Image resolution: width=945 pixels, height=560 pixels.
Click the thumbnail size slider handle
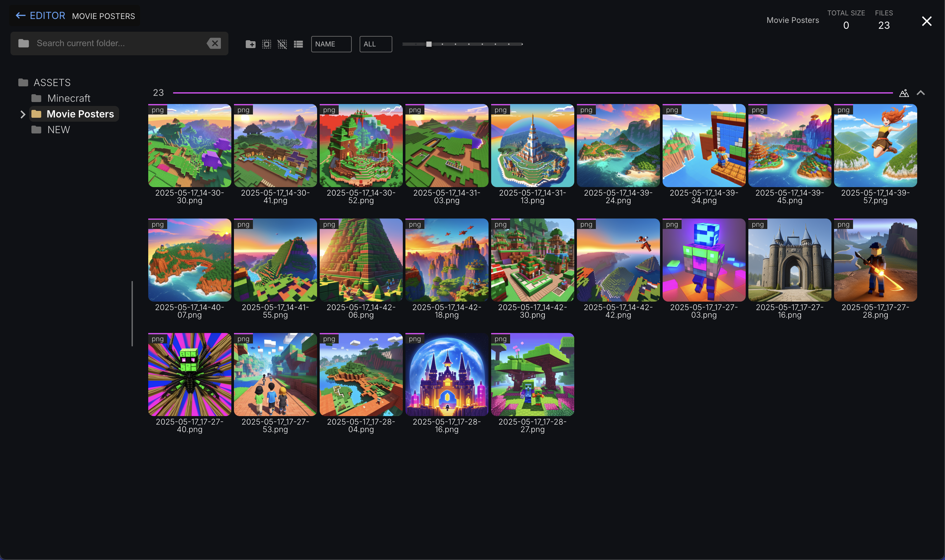tap(429, 44)
